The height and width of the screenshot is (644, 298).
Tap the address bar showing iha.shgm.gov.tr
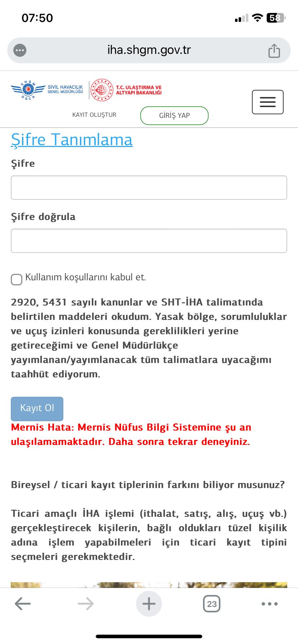[x=149, y=50]
